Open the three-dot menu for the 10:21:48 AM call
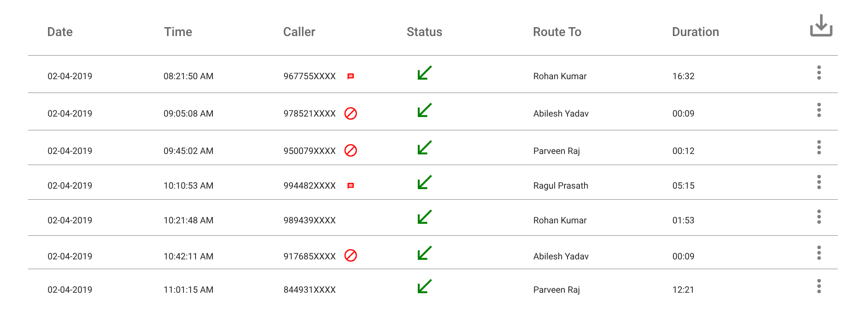This screenshot has width=868, height=319. point(819,217)
